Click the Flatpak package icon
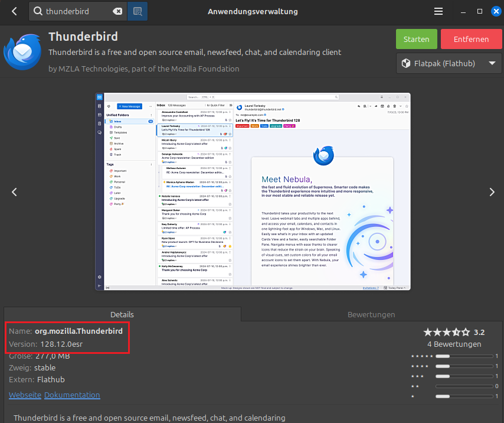Image resolution: width=504 pixels, height=423 pixels. (406, 63)
